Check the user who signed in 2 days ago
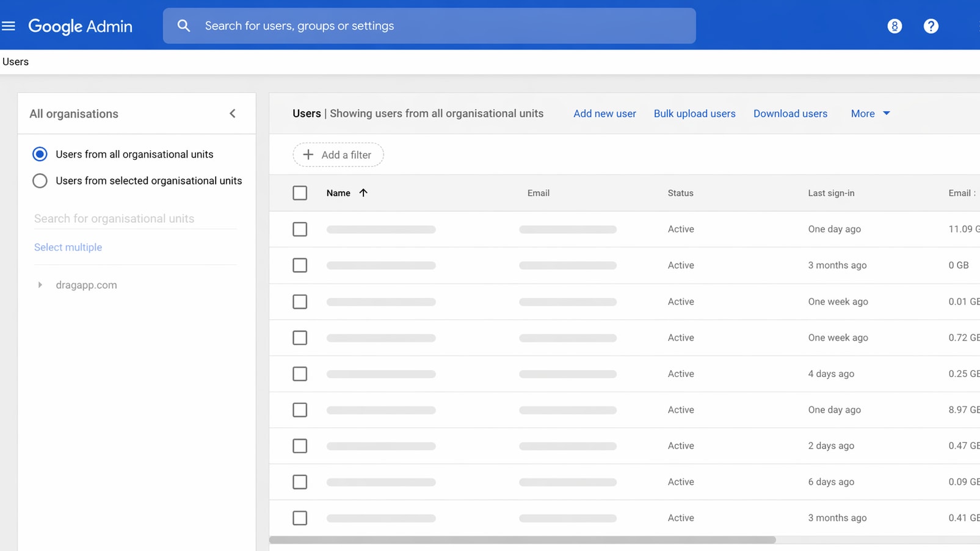The height and width of the screenshot is (551, 980). tap(300, 446)
